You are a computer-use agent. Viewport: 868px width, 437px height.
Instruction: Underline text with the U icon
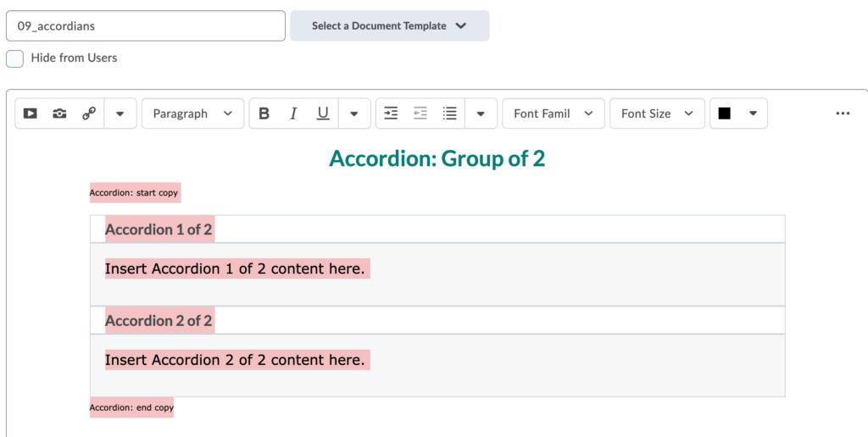[x=323, y=113]
